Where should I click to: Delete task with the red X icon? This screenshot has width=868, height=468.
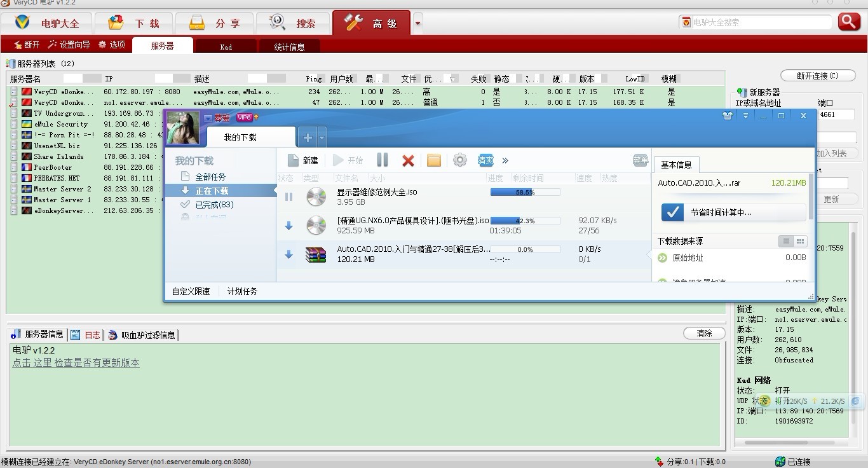(408, 160)
